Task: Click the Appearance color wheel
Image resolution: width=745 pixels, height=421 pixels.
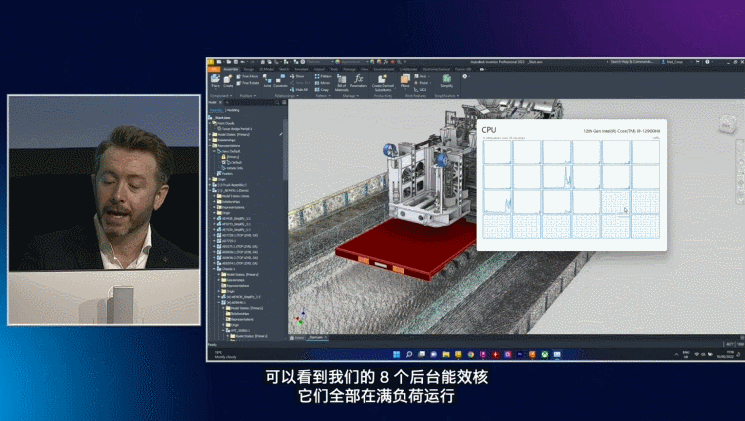Action: pyautogui.click(x=338, y=62)
